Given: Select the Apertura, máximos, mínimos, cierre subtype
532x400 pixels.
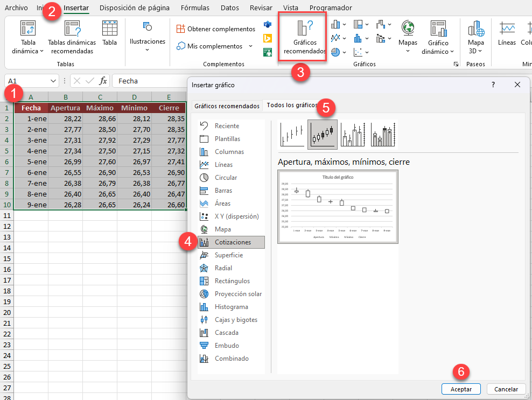Looking at the screenshot, I should pyautogui.click(x=323, y=135).
